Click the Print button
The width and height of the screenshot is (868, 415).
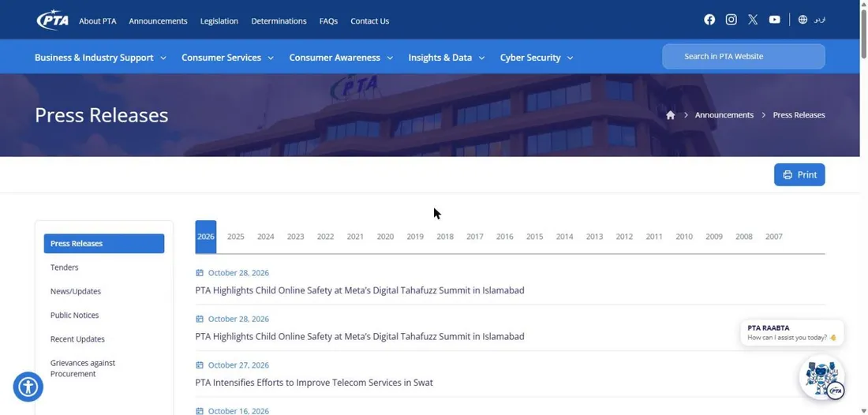click(799, 175)
